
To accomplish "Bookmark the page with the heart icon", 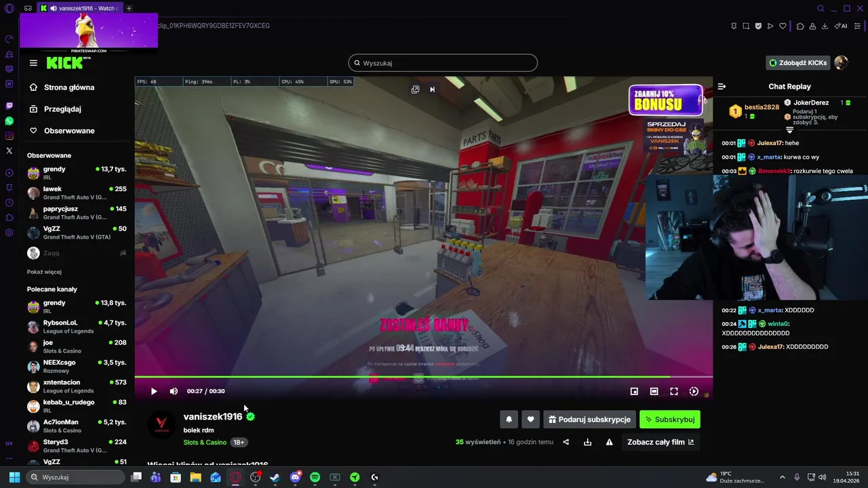I will pos(783,26).
